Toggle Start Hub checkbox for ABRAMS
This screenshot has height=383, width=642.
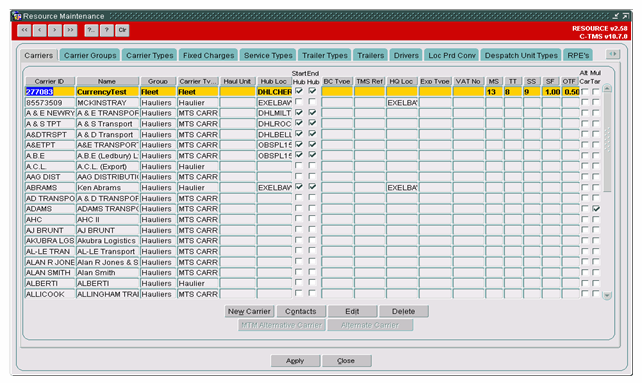(299, 186)
